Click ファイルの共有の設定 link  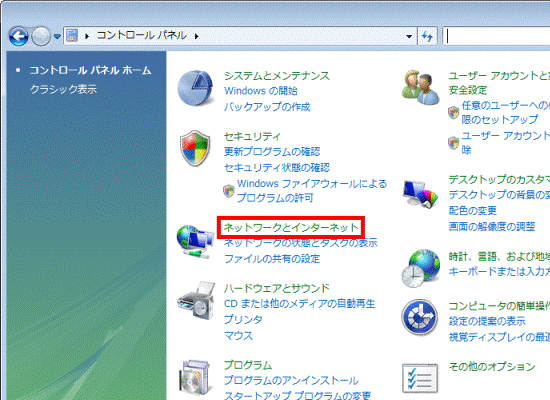(x=272, y=259)
